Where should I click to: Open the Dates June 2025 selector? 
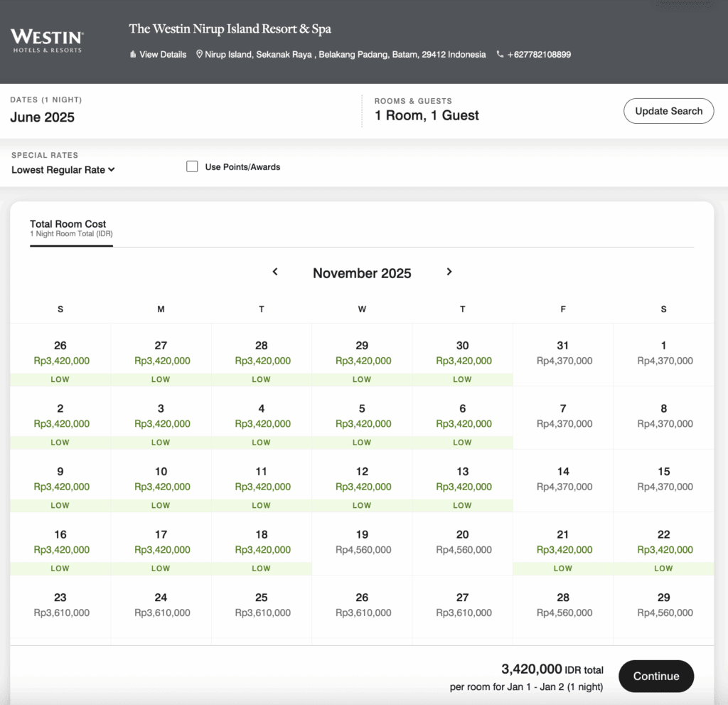pos(43,117)
